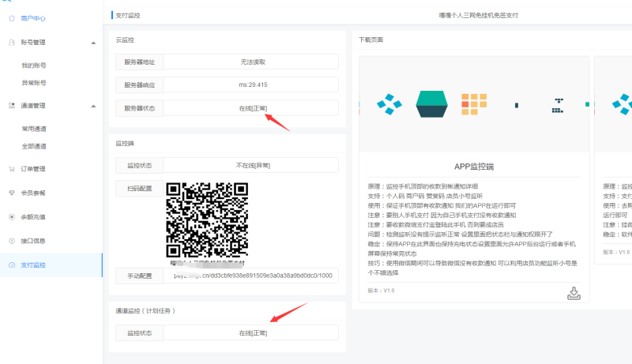Click the 扫码配置 QR code image
The width and height of the screenshot is (632, 364).
(x=207, y=220)
